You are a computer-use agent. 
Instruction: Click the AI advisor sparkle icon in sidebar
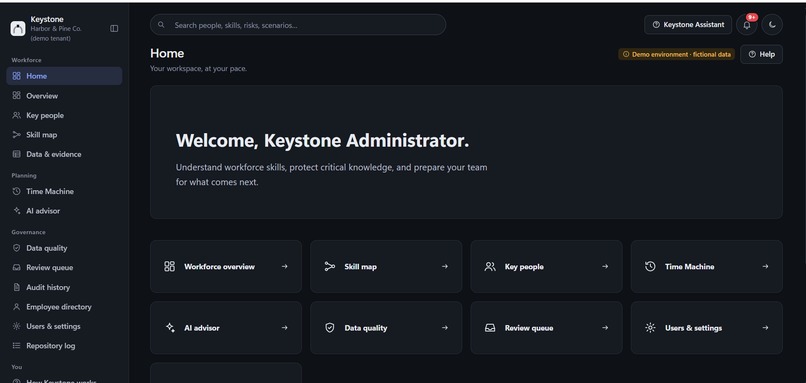coord(16,211)
